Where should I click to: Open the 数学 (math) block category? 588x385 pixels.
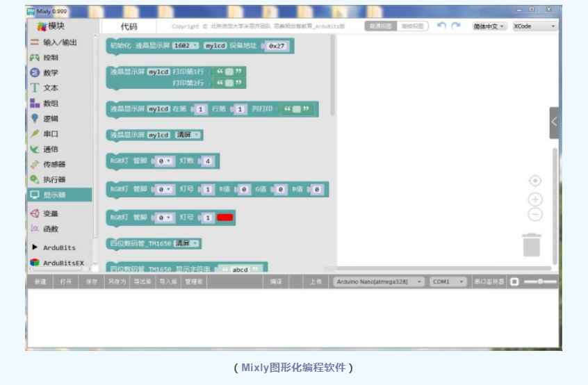[x=50, y=73]
